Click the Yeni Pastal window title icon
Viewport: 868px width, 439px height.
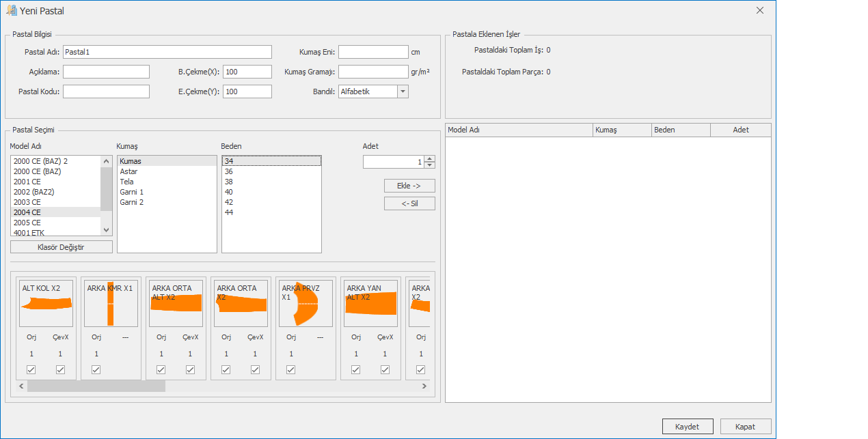tap(11, 11)
